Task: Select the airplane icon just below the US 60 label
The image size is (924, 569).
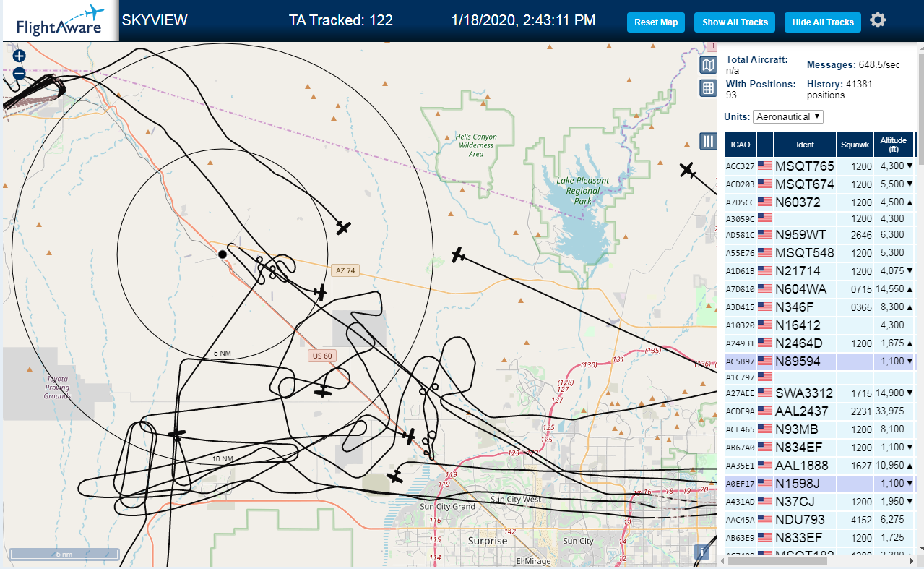Action: click(x=324, y=392)
